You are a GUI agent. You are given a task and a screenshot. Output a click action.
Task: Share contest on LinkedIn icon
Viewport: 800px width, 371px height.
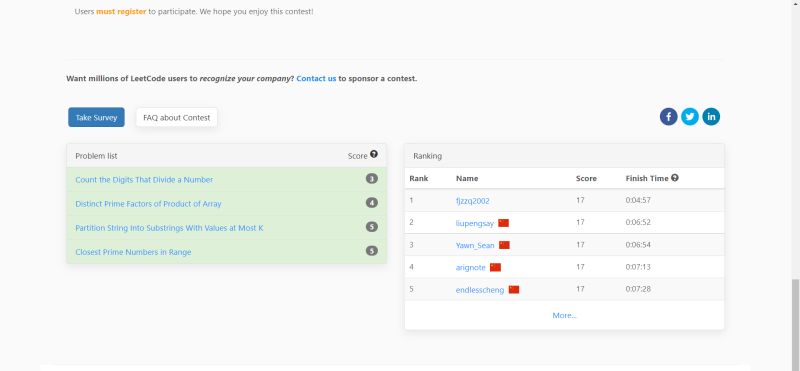(x=711, y=117)
